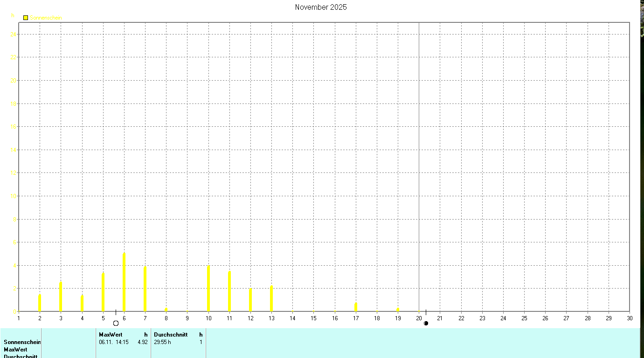Click the November 2025 chart title
This screenshot has width=644, height=358.
click(321, 7)
